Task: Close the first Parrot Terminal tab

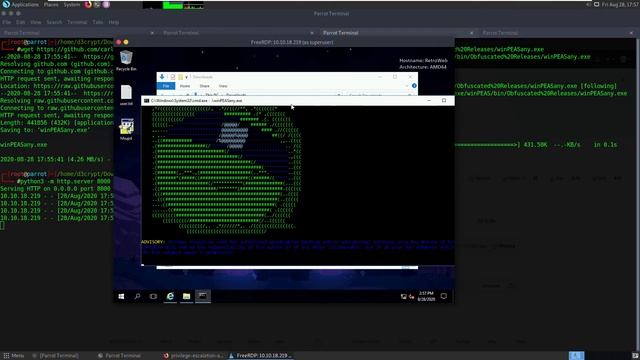Action: click(152, 33)
